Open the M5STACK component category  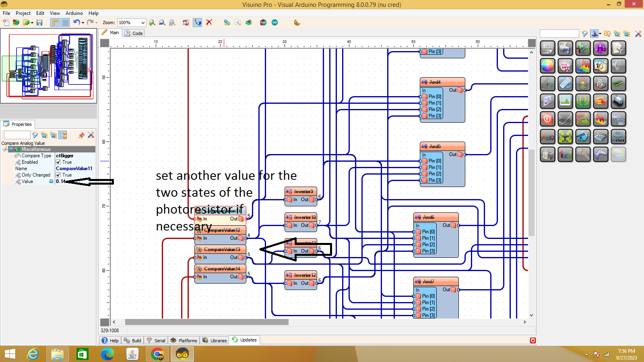pos(618,136)
